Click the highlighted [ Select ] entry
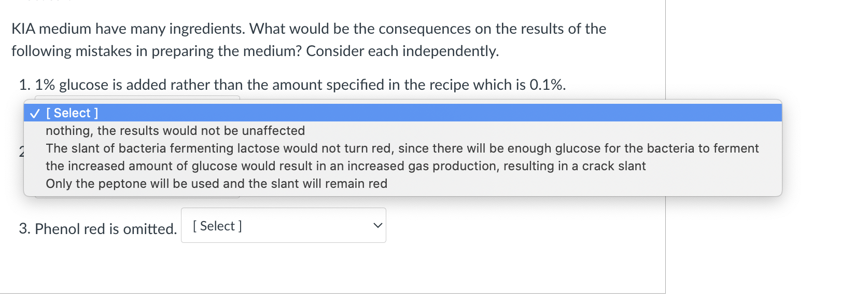868x301 pixels. [x=72, y=113]
